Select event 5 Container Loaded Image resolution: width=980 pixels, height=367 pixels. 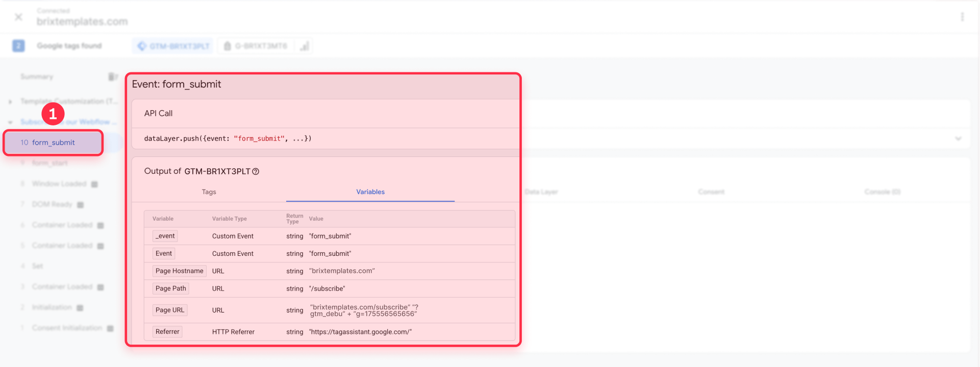(62, 246)
